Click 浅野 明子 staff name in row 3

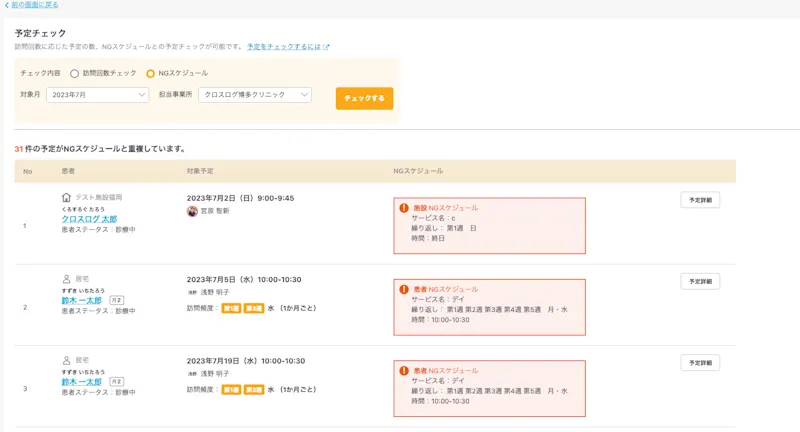[x=215, y=374]
